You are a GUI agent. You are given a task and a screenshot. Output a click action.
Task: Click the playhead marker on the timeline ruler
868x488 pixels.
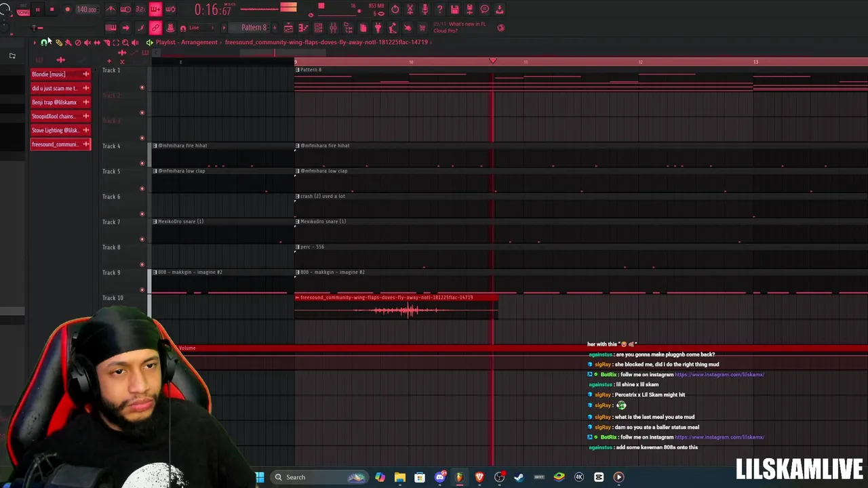pos(493,62)
